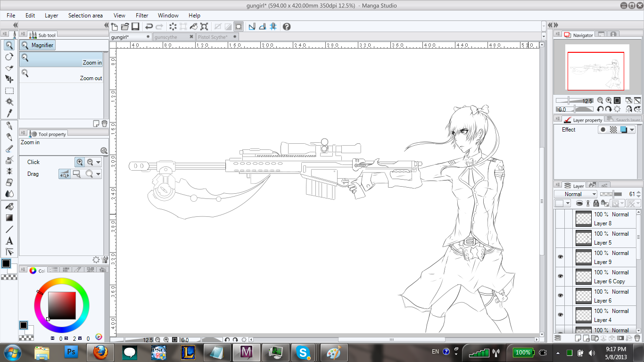644x362 pixels.
Task: Open the Selection area menu
Action: [x=85, y=16]
